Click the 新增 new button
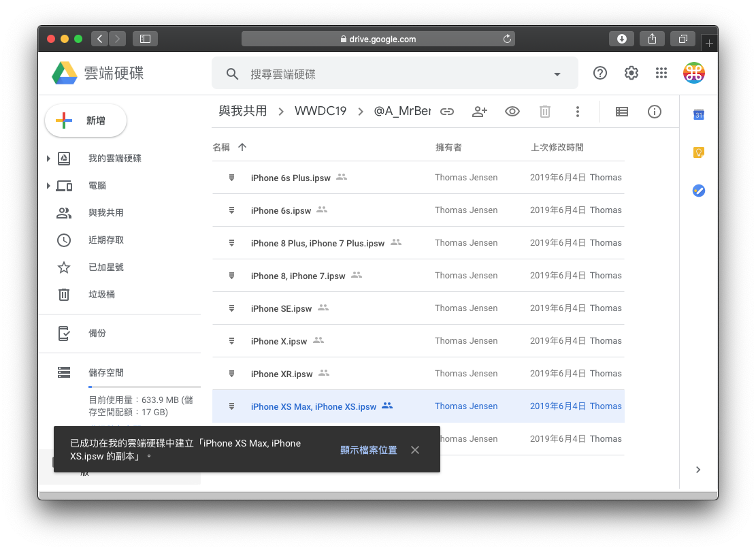Screen dimensions: 756x550 coord(86,120)
